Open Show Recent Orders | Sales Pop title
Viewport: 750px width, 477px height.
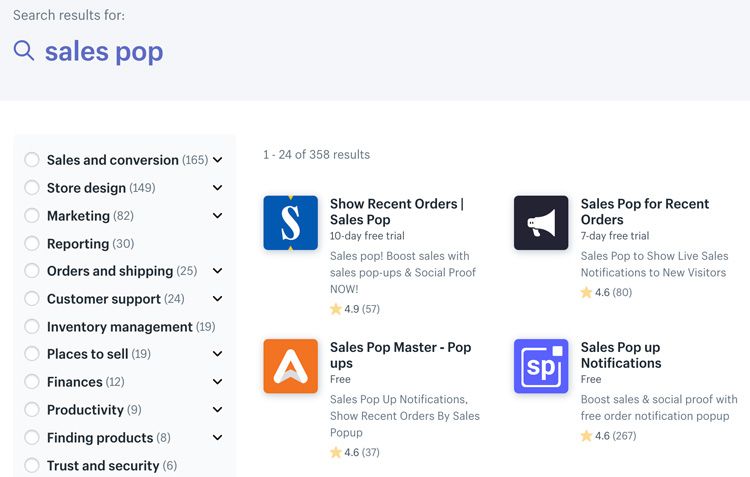click(x=397, y=211)
